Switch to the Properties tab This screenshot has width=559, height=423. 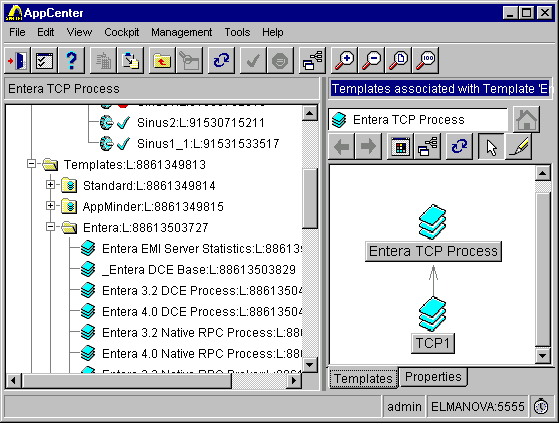(x=433, y=377)
